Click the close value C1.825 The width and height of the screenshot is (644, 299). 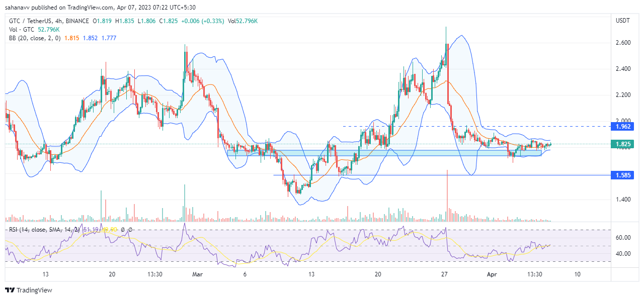coord(169,21)
